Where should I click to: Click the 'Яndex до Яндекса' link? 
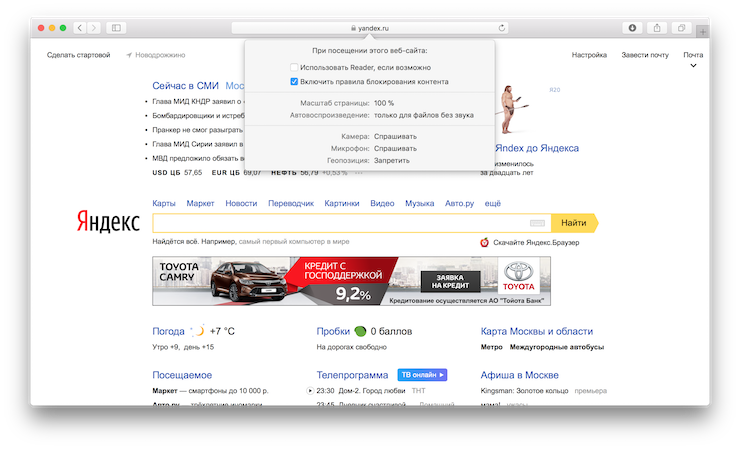click(x=537, y=148)
